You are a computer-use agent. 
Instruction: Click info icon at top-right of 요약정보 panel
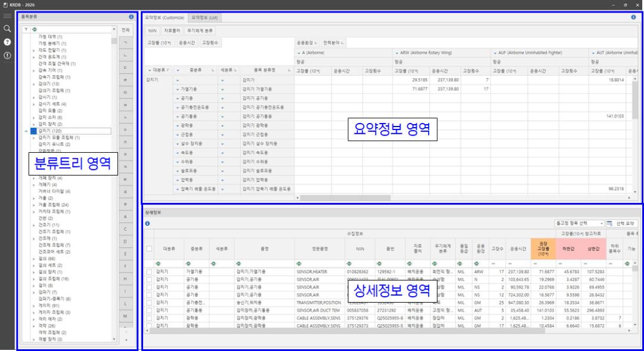[x=633, y=17]
